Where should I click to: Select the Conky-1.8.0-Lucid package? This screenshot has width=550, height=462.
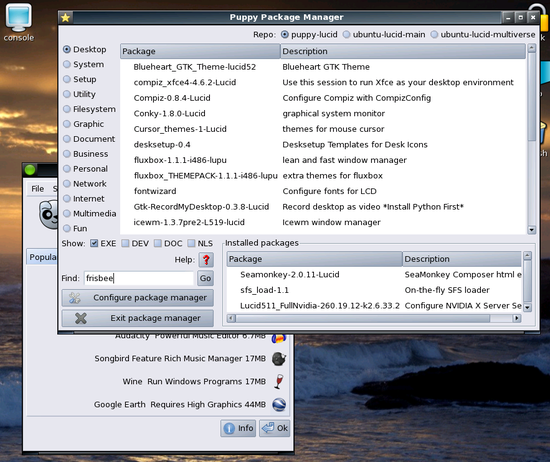point(323,114)
